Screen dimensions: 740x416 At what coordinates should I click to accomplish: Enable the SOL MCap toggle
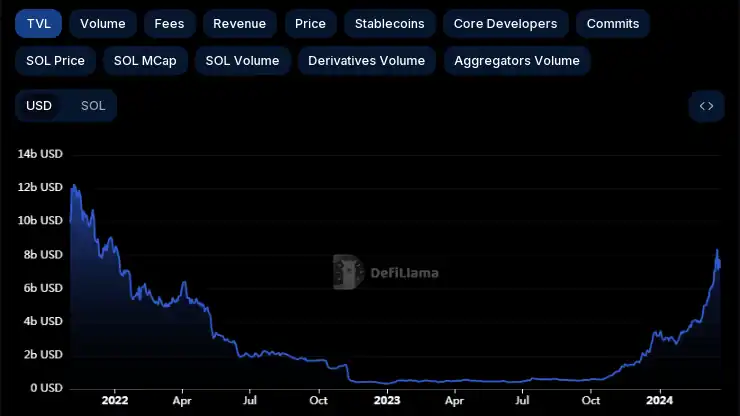[x=145, y=61]
